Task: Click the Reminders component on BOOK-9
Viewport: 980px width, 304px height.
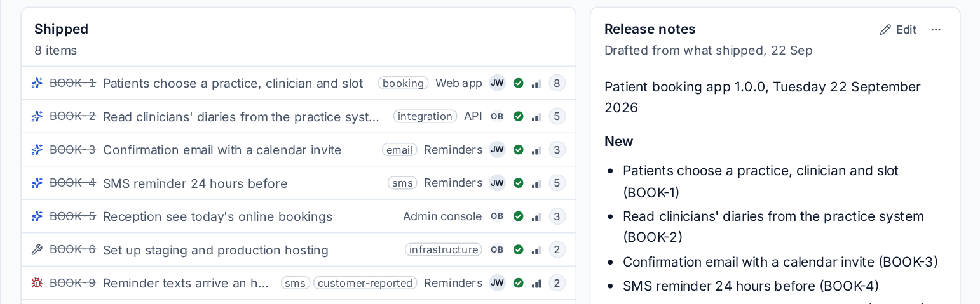Action: coord(453,283)
